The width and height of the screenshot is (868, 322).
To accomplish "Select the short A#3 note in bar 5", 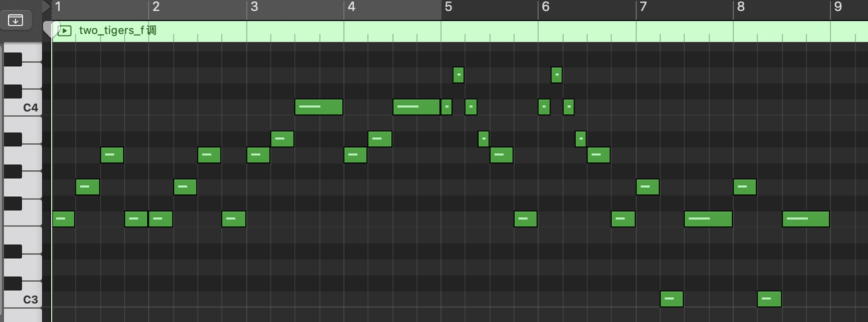I will [483, 139].
